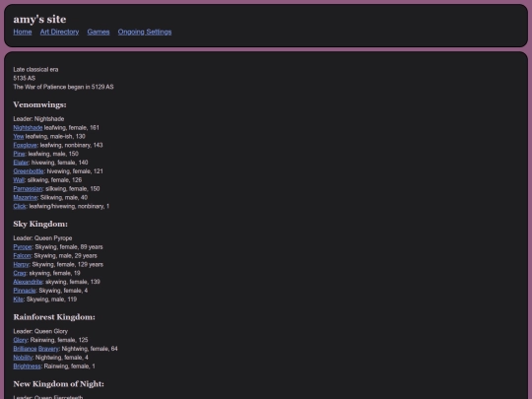Open Ongoing Settings in navigation
This screenshot has width=532, height=399.
tap(145, 32)
